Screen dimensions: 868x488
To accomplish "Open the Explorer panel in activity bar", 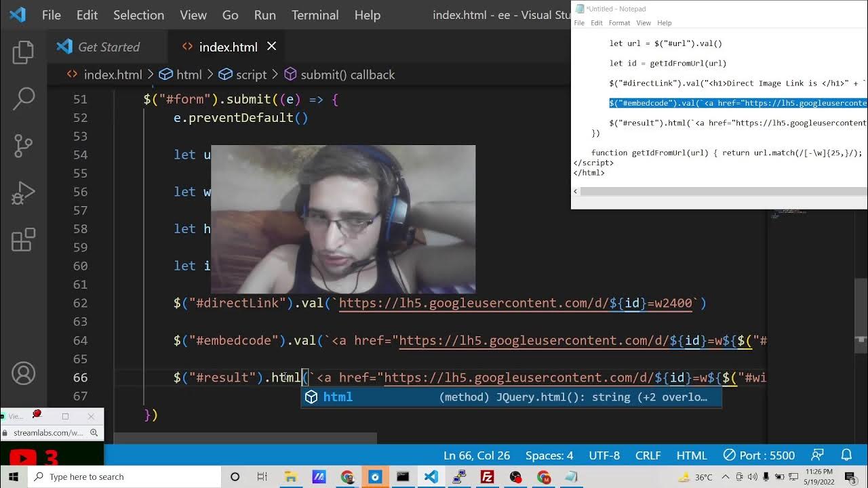I will pos(23,52).
